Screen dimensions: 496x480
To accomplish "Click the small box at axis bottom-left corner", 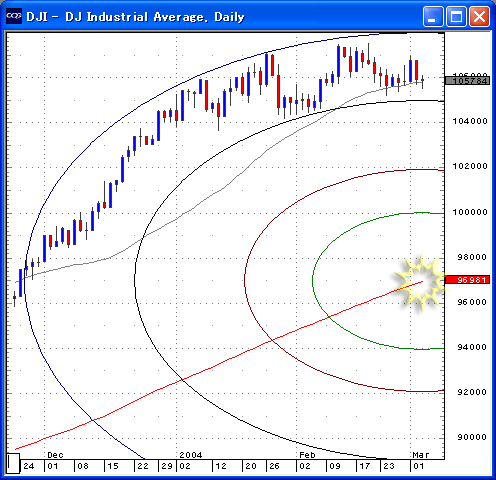I will pyautogui.click(x=13, y=463).
